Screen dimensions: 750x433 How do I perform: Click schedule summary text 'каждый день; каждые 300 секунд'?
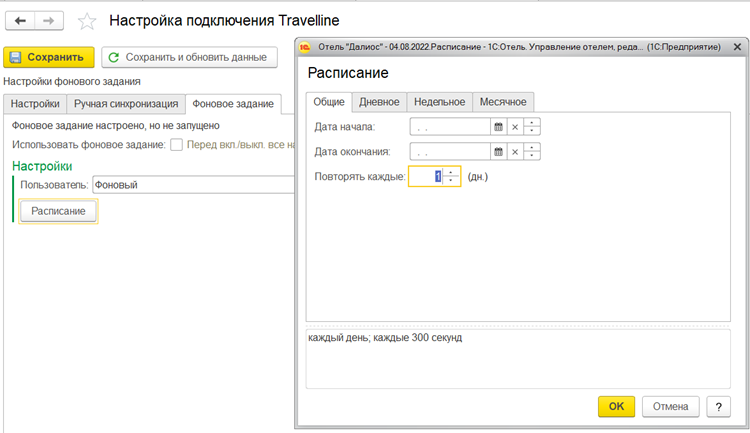pyautogui.click(x=385, y=338)
